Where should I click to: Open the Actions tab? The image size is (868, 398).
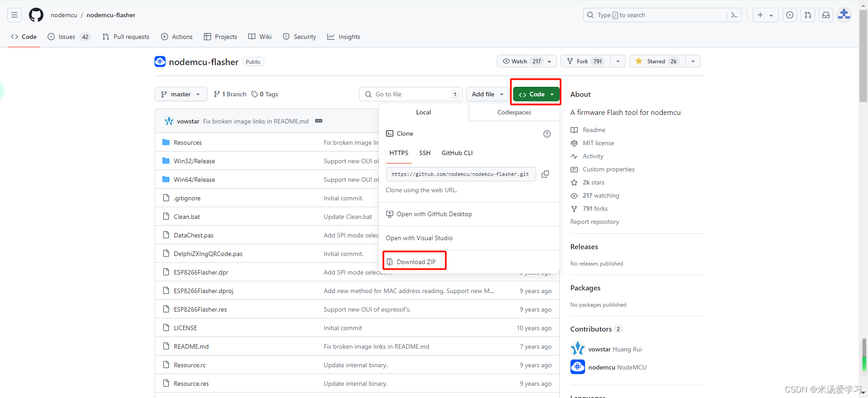[177, 37]
